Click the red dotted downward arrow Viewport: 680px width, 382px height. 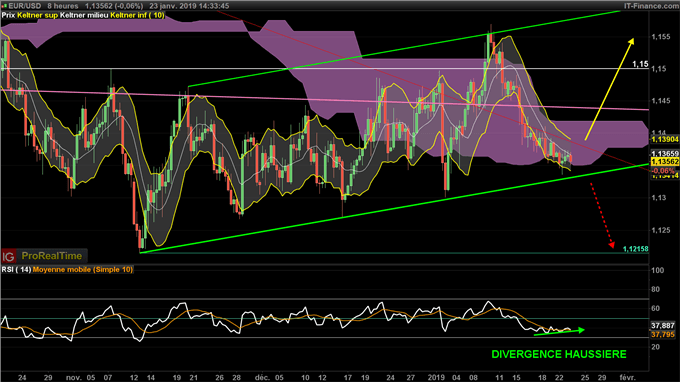pyautogui.click(x=602, y=215)
